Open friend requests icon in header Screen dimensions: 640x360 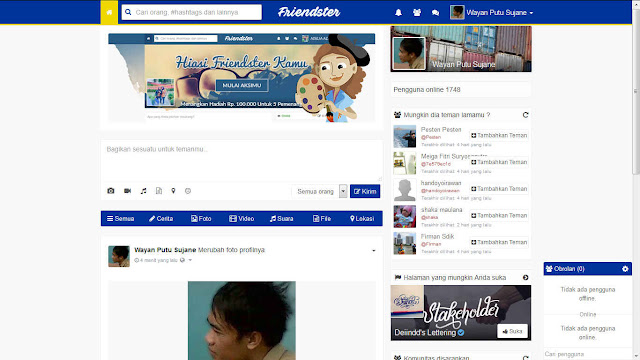click(417, 13)
